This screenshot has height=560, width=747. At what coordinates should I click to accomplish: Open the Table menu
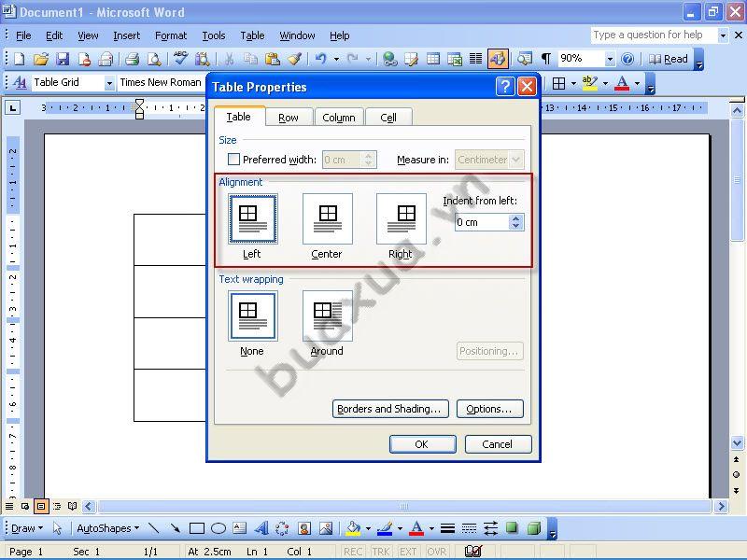[252, 35]
